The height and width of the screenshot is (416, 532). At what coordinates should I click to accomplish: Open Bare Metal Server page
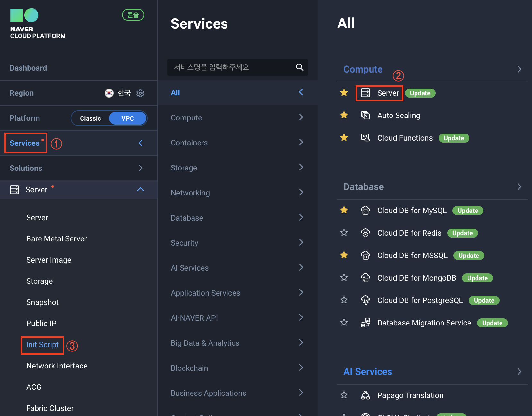[x=56, y=239]
